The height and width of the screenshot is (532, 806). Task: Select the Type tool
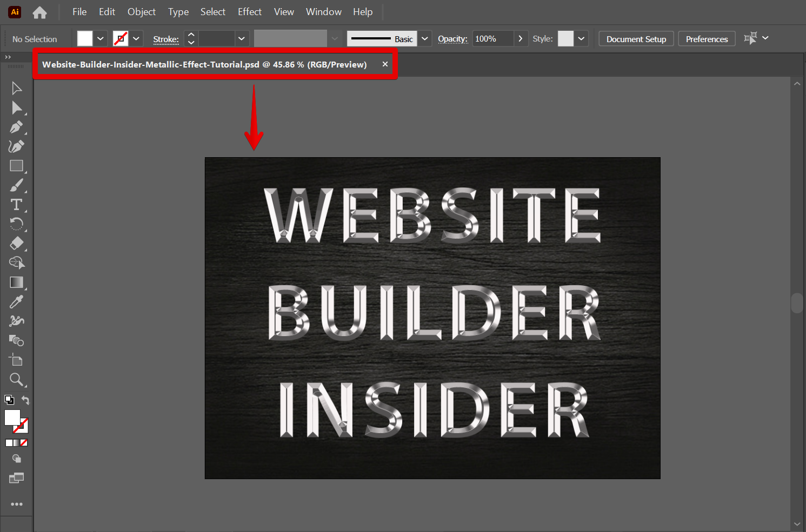(x=16, y=205)
